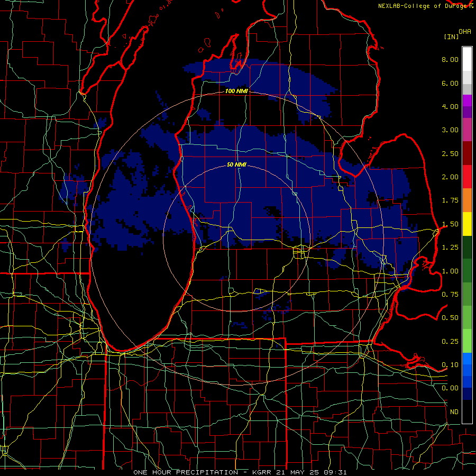The height and width of the screenshot is (476, 476).
Task: Select the 2.50 inch legend value
Action: [x=450, y=153]
